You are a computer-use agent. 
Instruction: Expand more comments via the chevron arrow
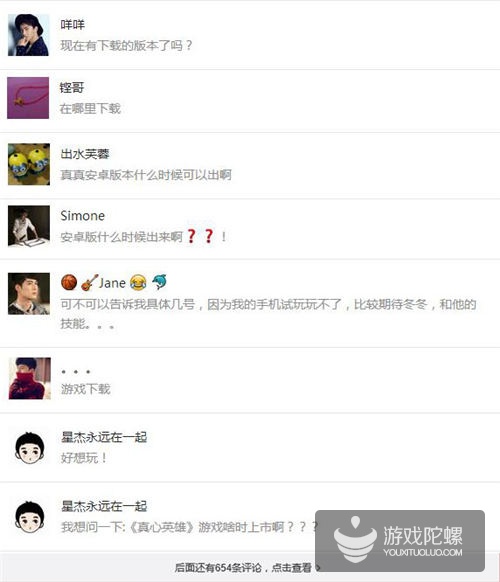coord(317,568)
